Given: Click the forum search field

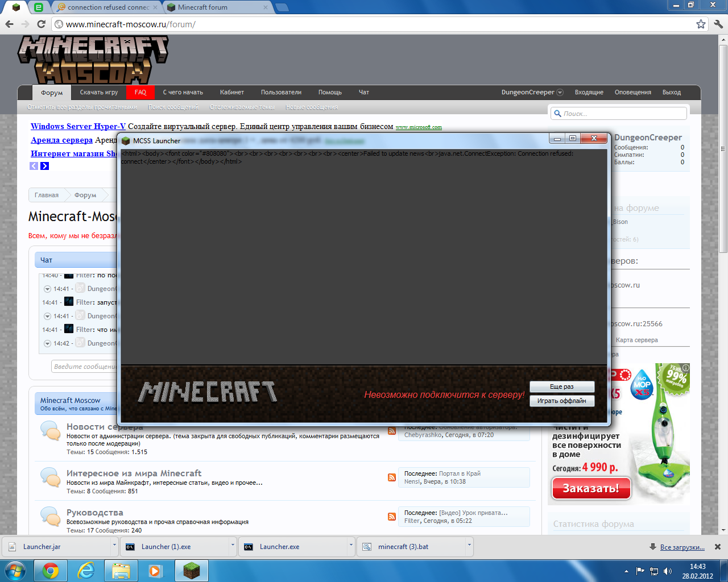Looking at the screenshot, I should [x=619, y=114].
